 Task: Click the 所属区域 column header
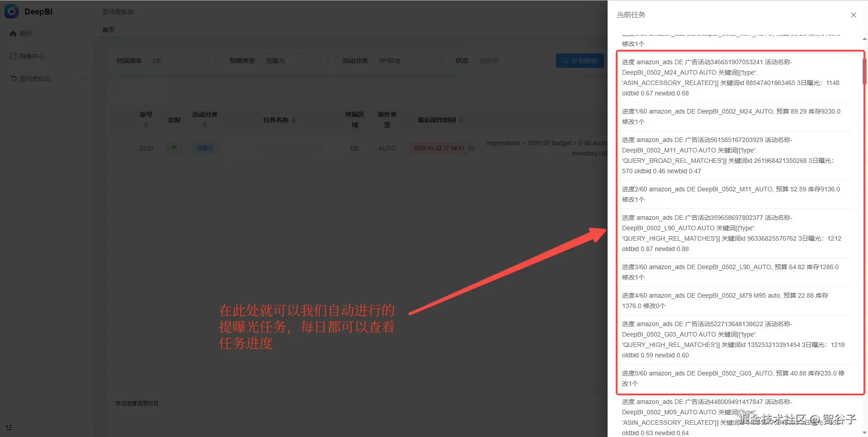[355, 120]
